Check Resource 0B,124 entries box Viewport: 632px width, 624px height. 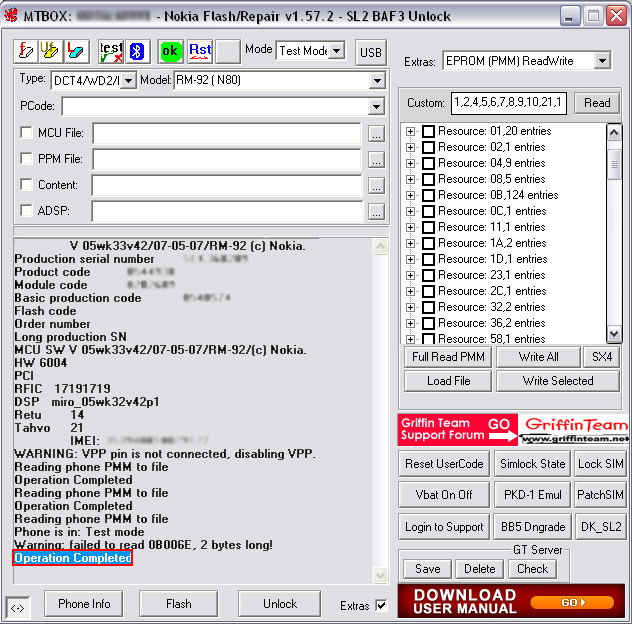[x=428, y=196]
